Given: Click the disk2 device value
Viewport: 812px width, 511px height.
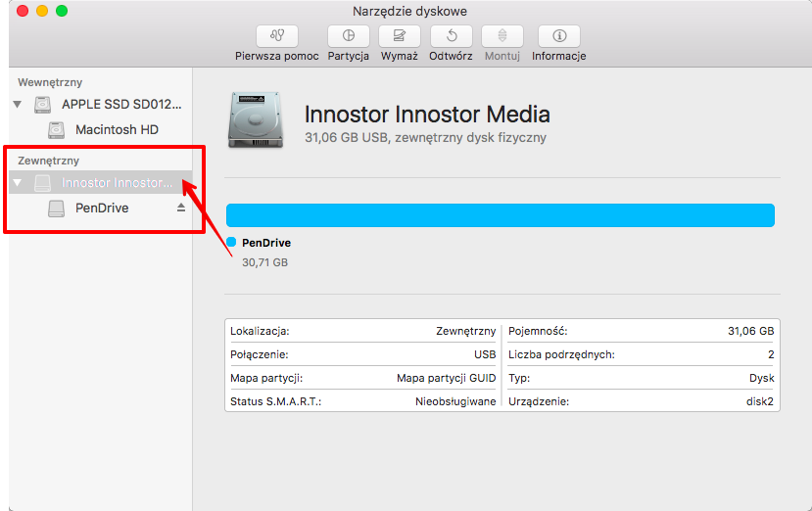Looking at the screenshot, I should tap(760, 401).
